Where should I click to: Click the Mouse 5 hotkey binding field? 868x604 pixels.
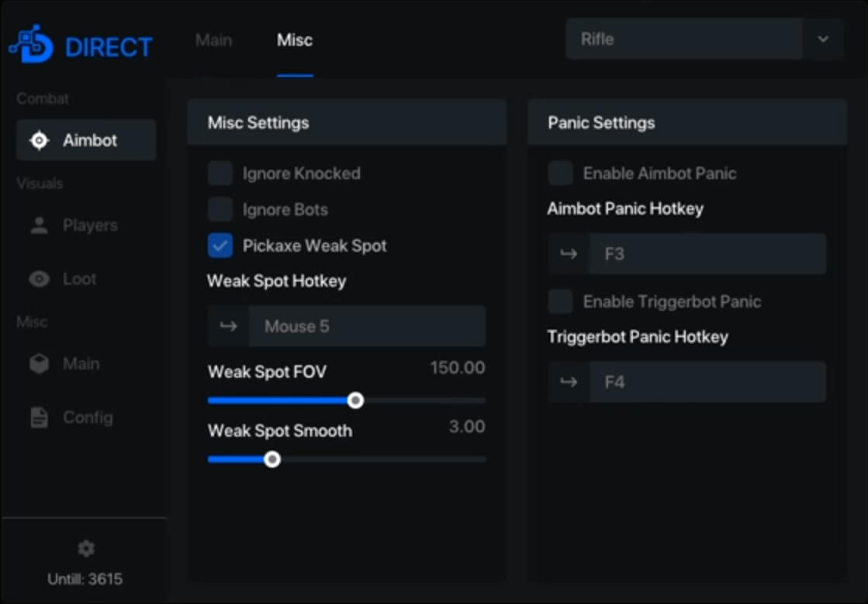pyautogui.click(x=367, y=326)
